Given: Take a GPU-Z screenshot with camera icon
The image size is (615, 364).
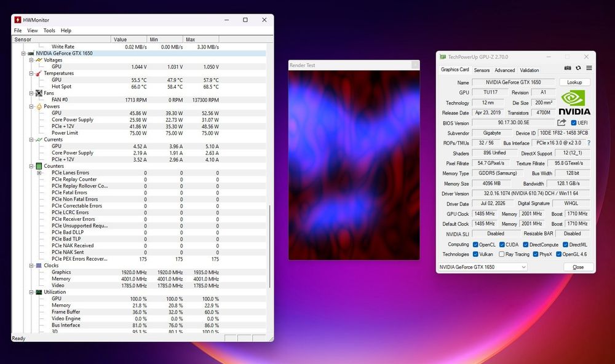Looking at the screenshot, I should point(568,68).
